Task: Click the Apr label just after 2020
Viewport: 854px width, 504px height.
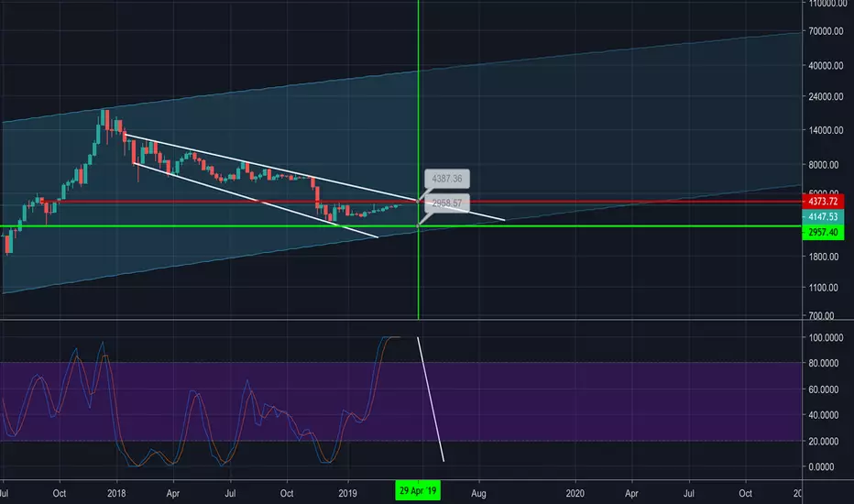Action: click(x=631, y=493)
